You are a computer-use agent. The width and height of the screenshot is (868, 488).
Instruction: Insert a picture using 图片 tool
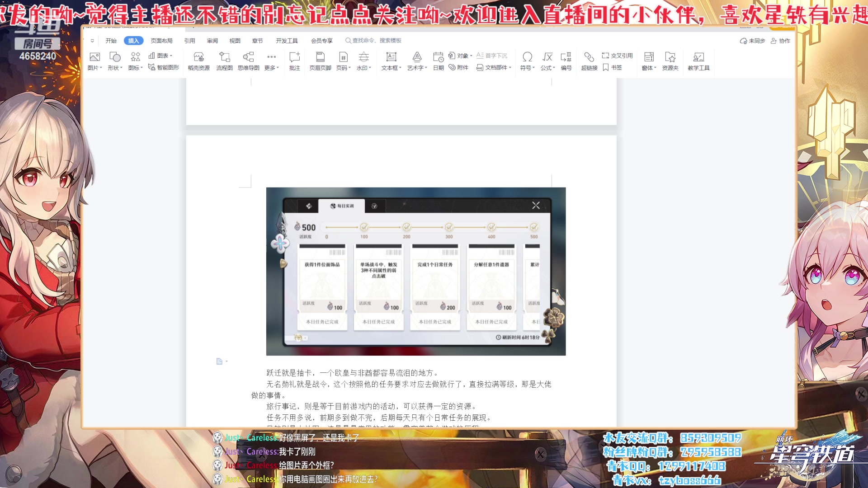pyautogui.click(x=94, y=61)
